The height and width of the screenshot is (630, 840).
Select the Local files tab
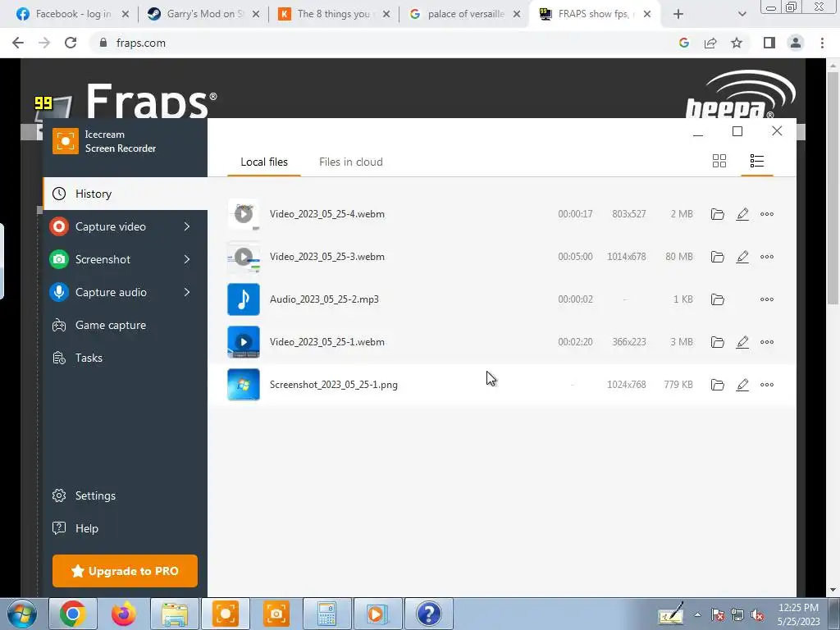tap(264, 162)
